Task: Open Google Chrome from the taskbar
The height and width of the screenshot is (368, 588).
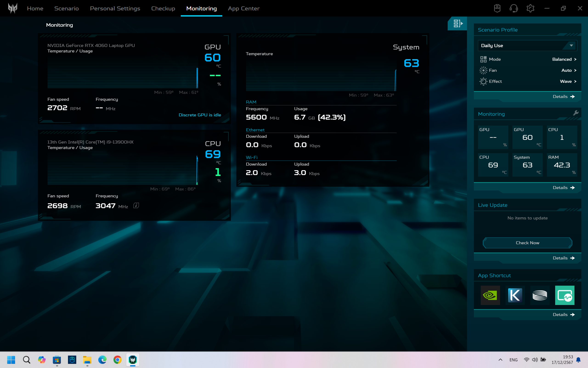Action: pyautogui.click(x=118, y=360)
